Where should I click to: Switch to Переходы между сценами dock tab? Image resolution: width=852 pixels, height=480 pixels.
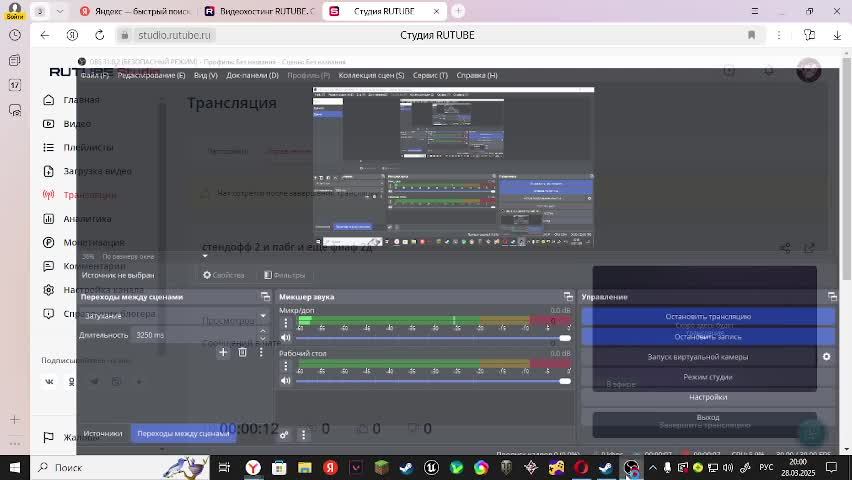183,433
